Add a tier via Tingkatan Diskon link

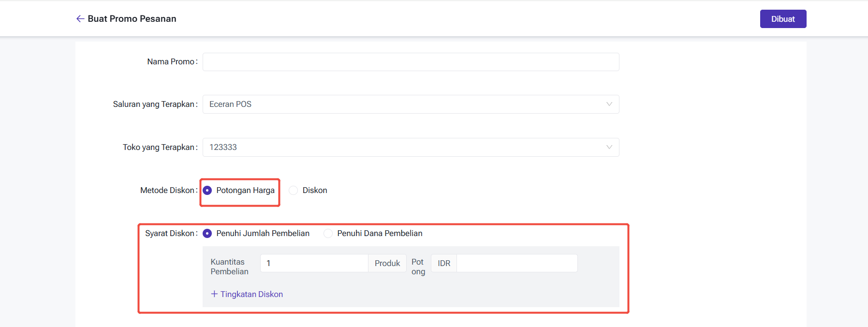point(251,294)
